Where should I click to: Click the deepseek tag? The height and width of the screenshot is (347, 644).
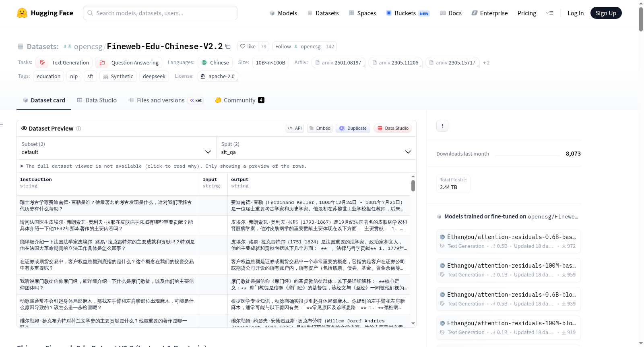coord(154,76)
